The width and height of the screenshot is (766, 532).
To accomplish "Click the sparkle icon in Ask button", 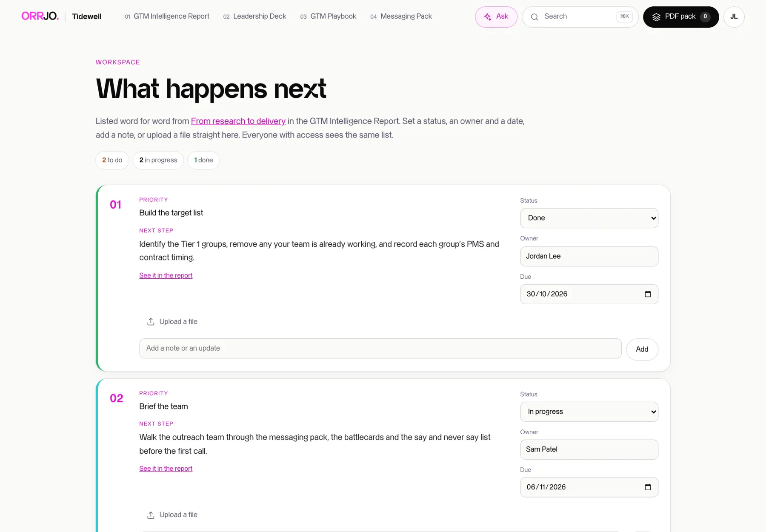I will 488,17.
